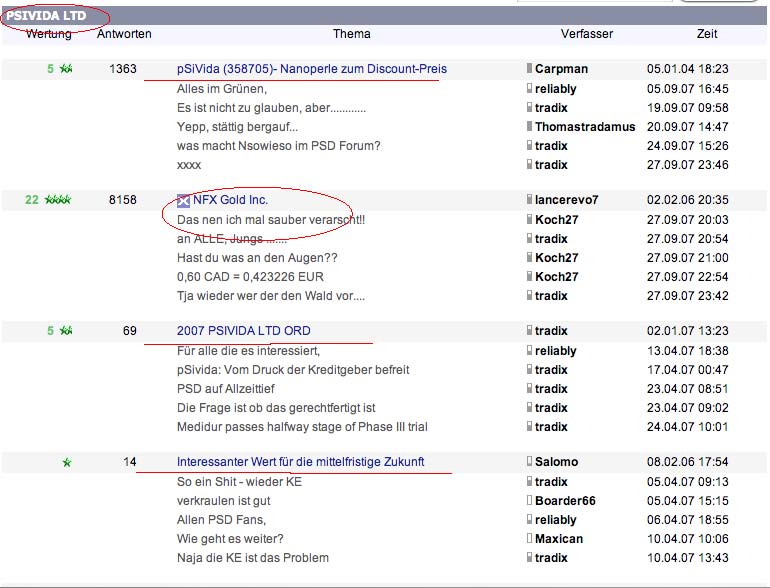
Task: Click the Verfasser column header
Action: click(x=587, y=34)
